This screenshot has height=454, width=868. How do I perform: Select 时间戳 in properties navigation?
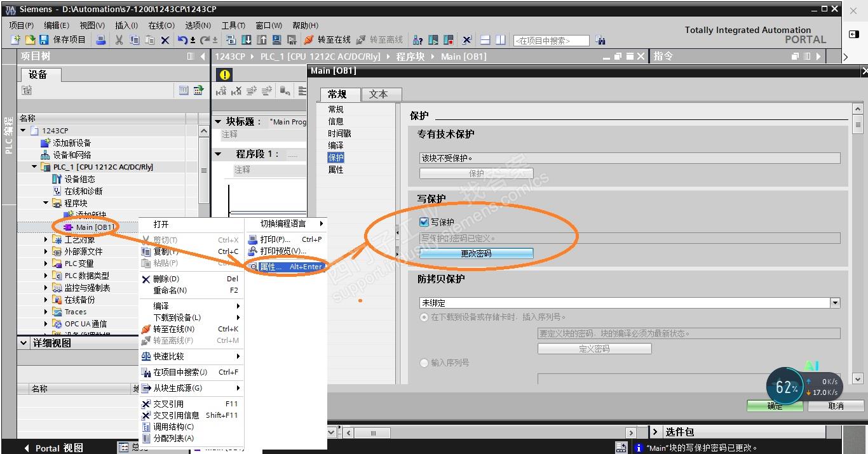(x=339, y=133)
